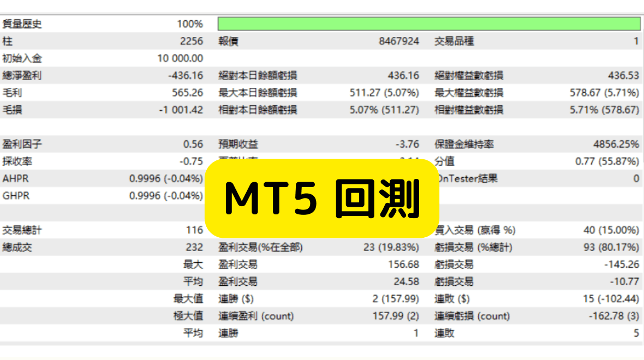Screen dimensions: 644x360
Task: Click the 毛利 value 565.26
Action: pos(188,93)
